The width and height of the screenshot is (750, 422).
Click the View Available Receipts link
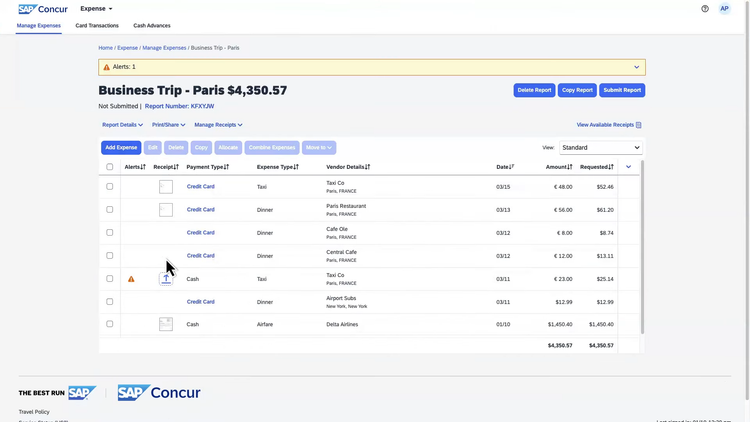click(x=605, y=125)
